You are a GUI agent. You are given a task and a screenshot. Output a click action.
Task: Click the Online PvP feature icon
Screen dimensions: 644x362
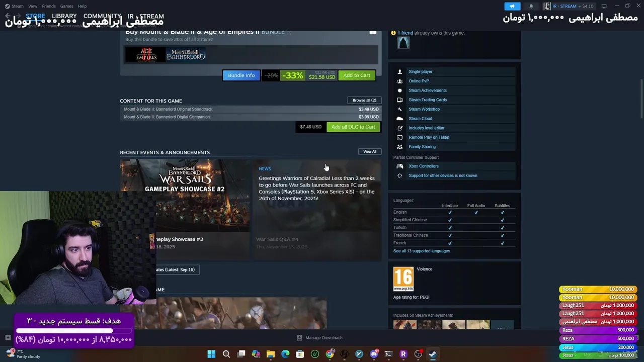pos(399,81)
